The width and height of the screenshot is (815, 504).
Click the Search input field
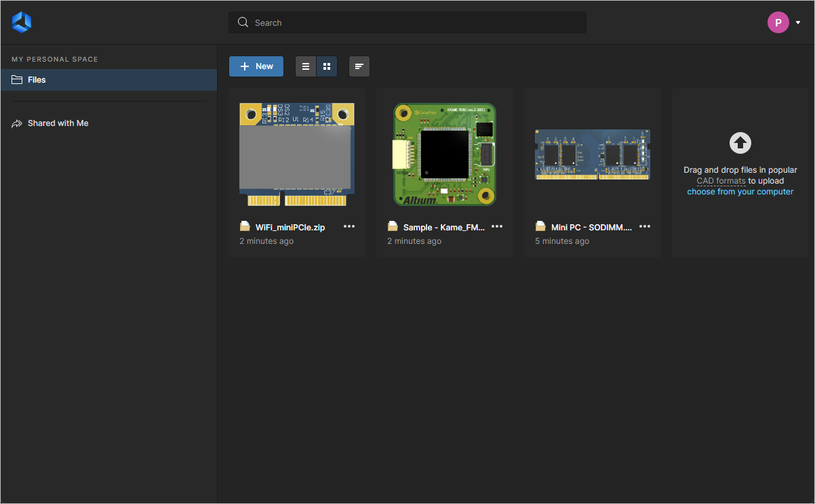click(414, 22)
